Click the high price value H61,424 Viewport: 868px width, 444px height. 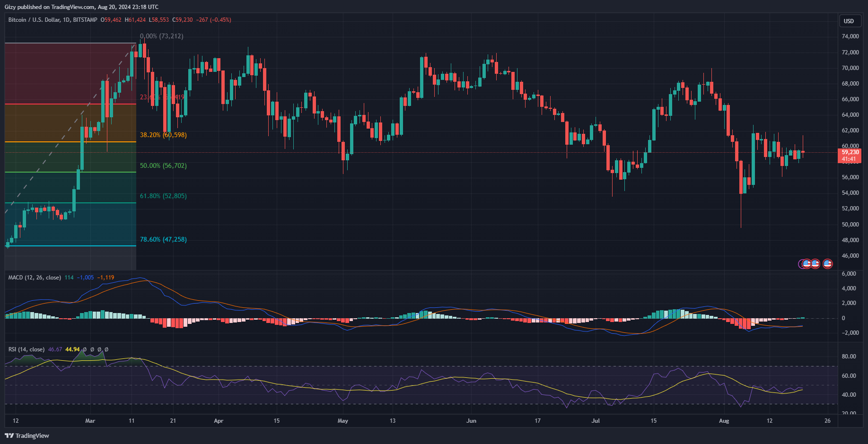(135, 20)
